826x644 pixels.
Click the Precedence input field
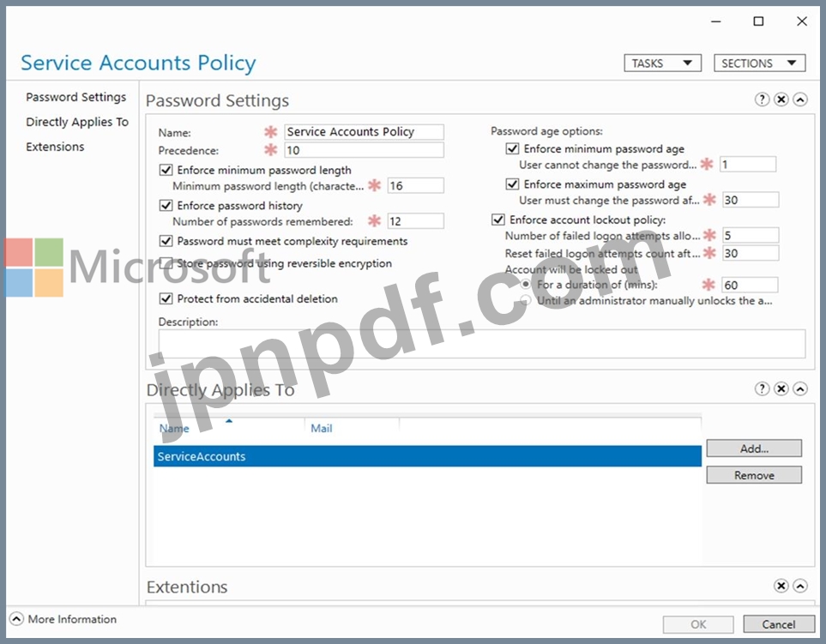coord(364,150)
